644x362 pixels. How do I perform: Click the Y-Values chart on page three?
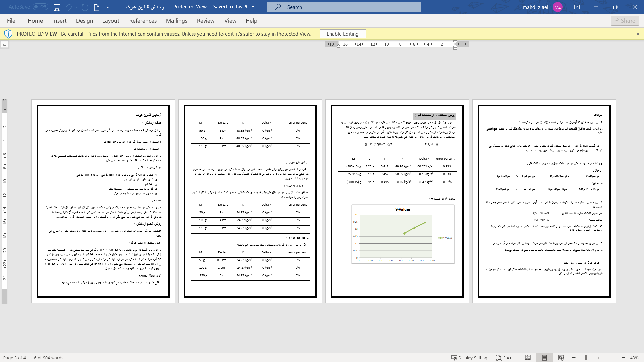[x=403, y=234]
